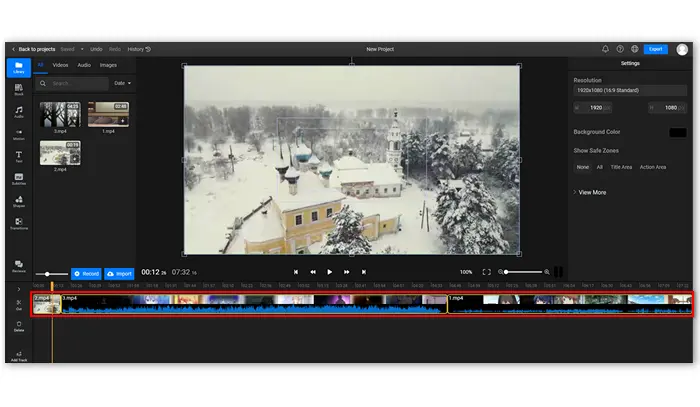Image resolution: width=700 pixels, height=407 pixels.
Task: Select the 3.mp4 library thumbnail
Action: (60, 114)
